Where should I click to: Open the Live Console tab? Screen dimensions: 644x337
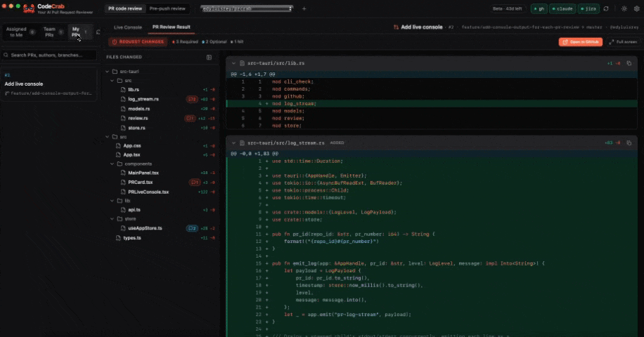click(128, 27)
